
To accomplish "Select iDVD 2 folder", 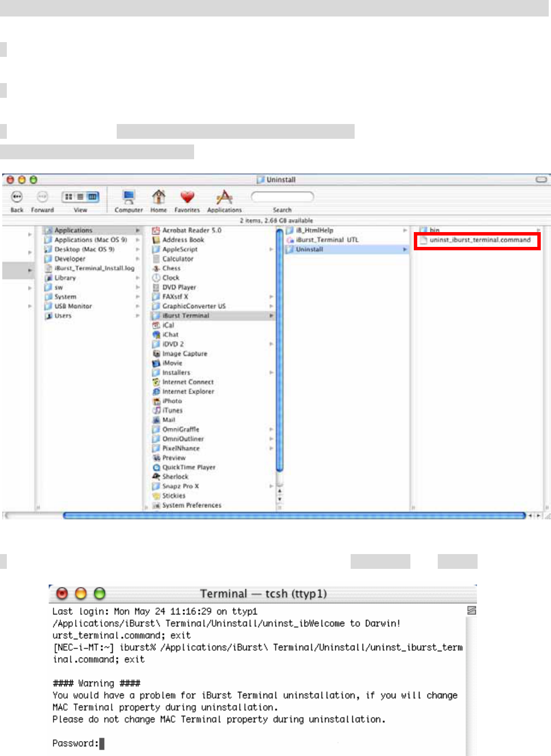I will (213, 344).
